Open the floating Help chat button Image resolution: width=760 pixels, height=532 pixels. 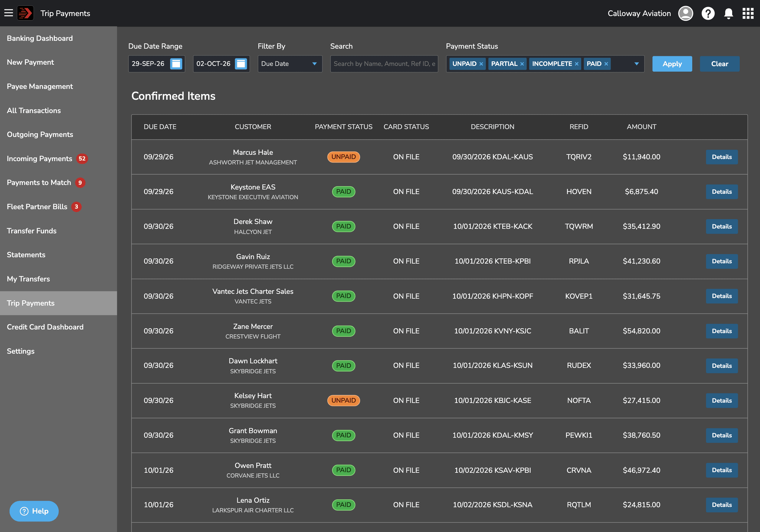34,511
